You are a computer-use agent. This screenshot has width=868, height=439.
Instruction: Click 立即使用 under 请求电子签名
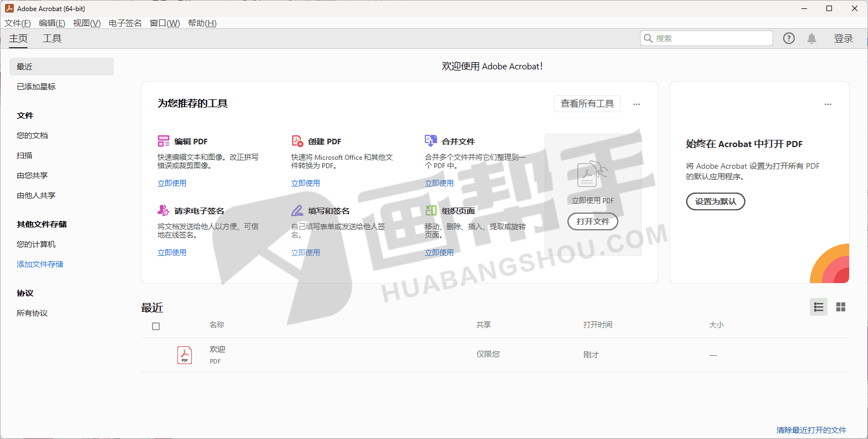click(172, 253)
